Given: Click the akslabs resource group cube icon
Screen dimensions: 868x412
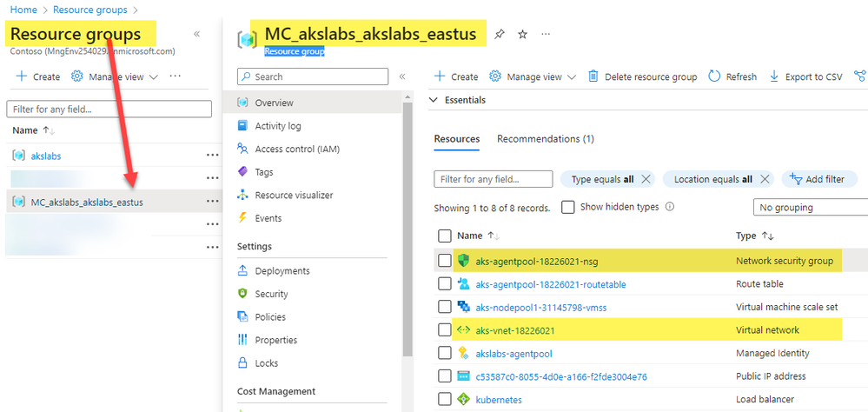Looking at the screenshot, I should (19, 156).
